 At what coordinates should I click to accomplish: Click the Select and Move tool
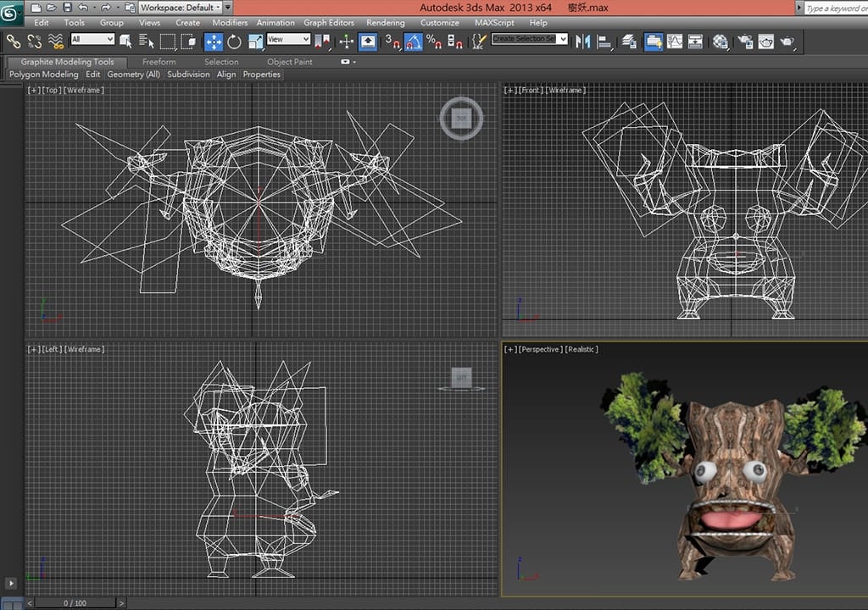pos(213,41)
